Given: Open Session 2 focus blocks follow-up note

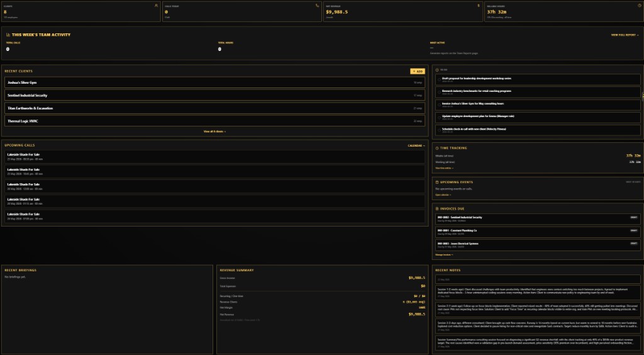Looking at the screenshot, I should (x=538, y=310).
